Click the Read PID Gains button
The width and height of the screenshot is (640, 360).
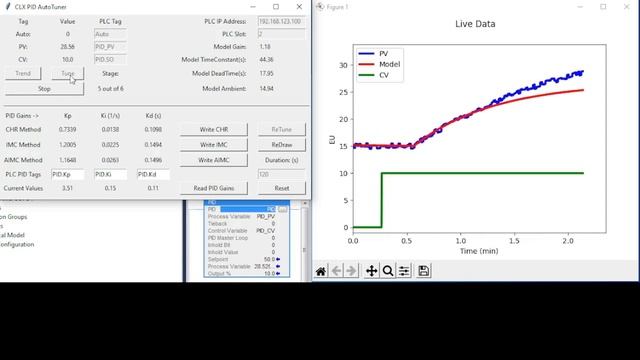click(213, 188)
